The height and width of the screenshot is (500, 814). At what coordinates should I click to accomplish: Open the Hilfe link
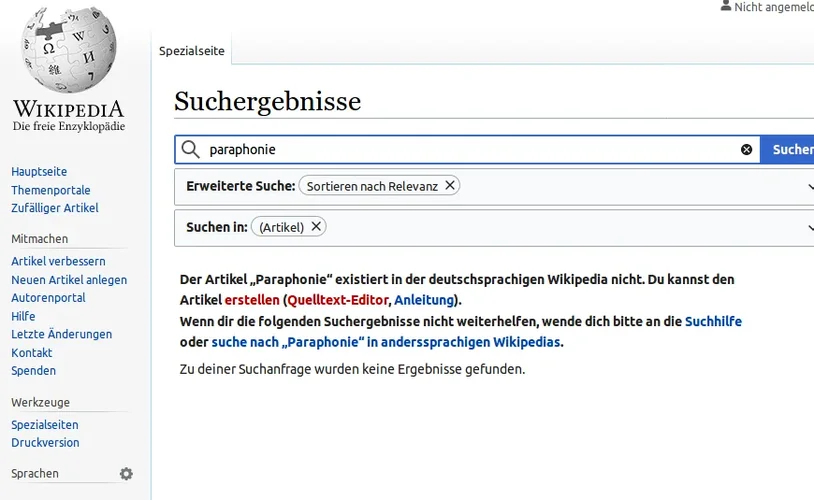click(x=23, y=316)
